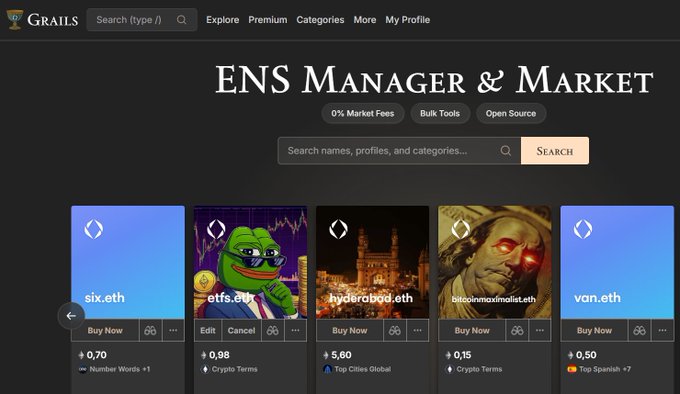
Task: Click the 5,60 price value
Action: click(x=341, y=355)
